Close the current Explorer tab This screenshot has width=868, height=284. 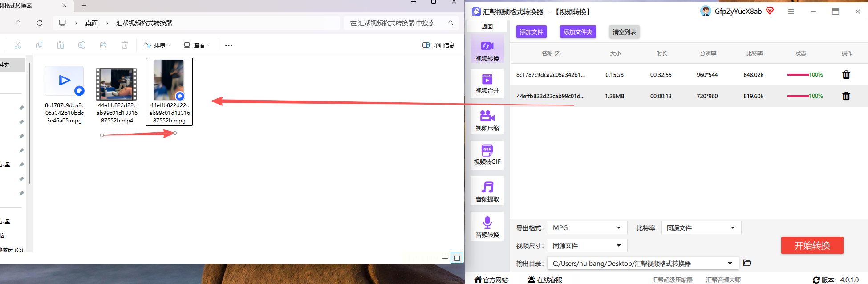pyautogui.click(x=64, y=5)
